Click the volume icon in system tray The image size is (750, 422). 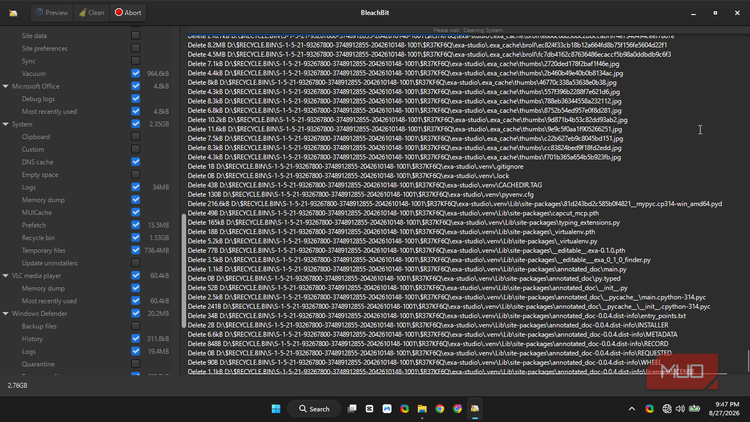pos(680,409)
